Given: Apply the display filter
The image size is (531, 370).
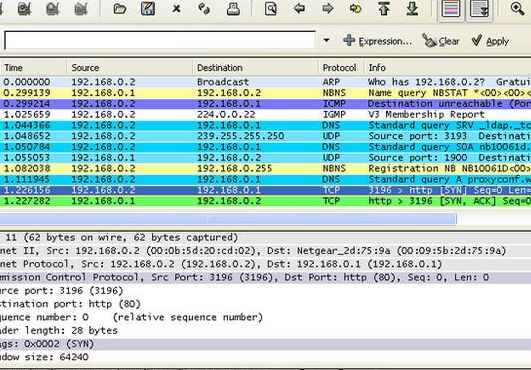Looking at the screenshot, I should (490, 41).
